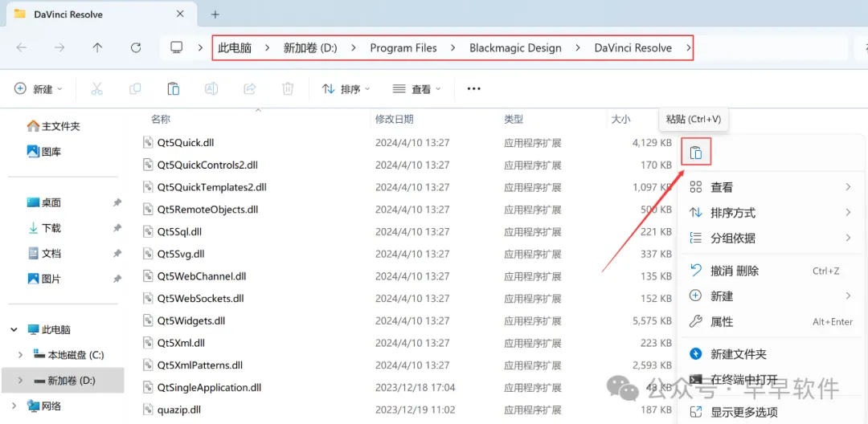Viewport: 868px width, 424px height.
Task: Go up one folder level
Action: click(97, 47)
